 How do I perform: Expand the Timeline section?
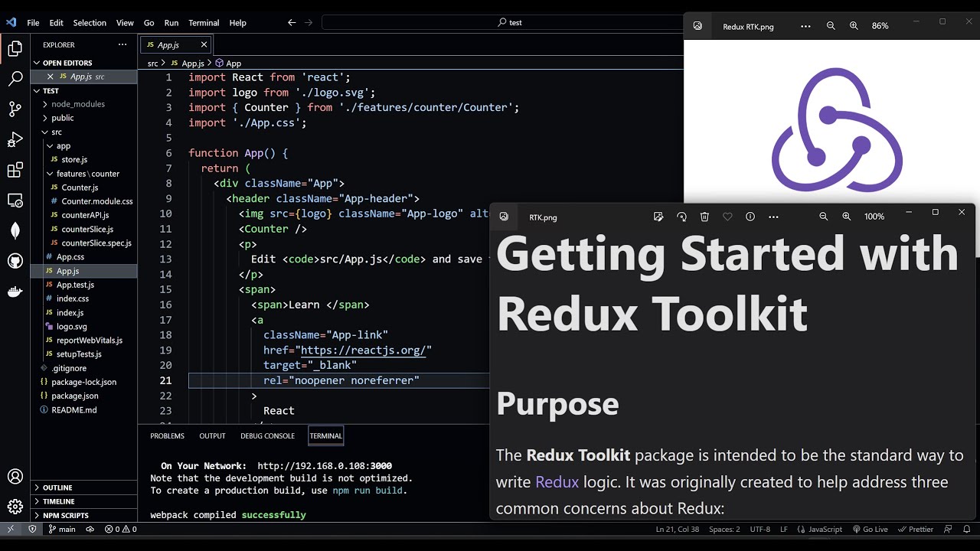tap(58, 501)
